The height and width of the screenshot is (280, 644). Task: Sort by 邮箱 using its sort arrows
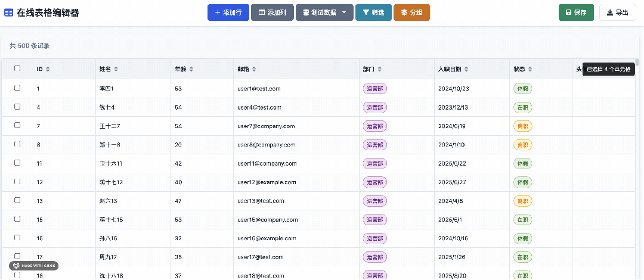pos(254,69)
